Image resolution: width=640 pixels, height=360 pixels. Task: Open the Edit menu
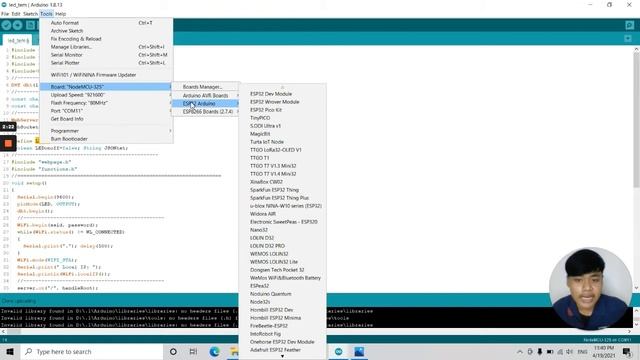(x=16, y=14)
